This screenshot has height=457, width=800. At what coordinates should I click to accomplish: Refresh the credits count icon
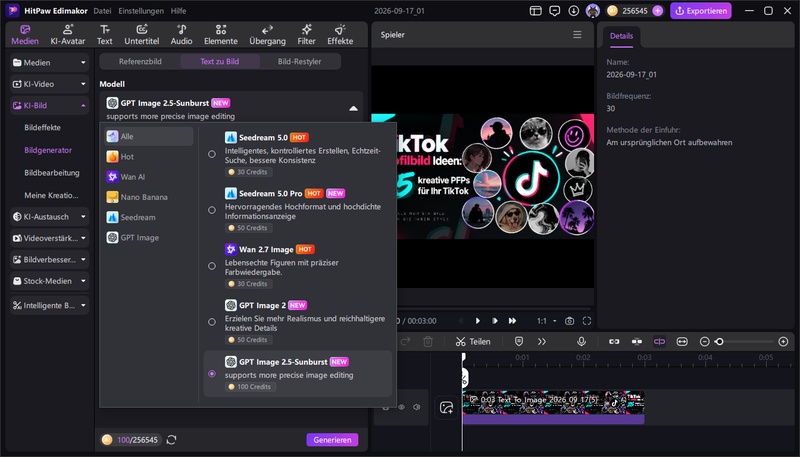pos(171,440)
